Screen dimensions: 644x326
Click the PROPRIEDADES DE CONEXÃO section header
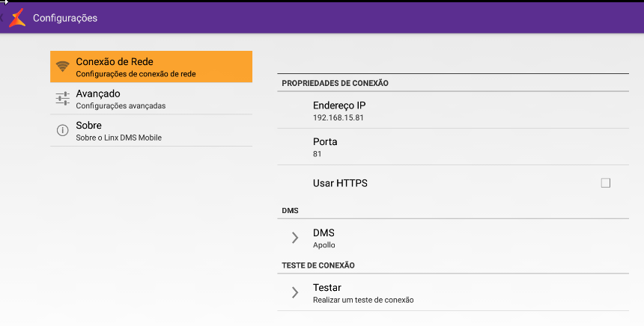pos(335,83)
